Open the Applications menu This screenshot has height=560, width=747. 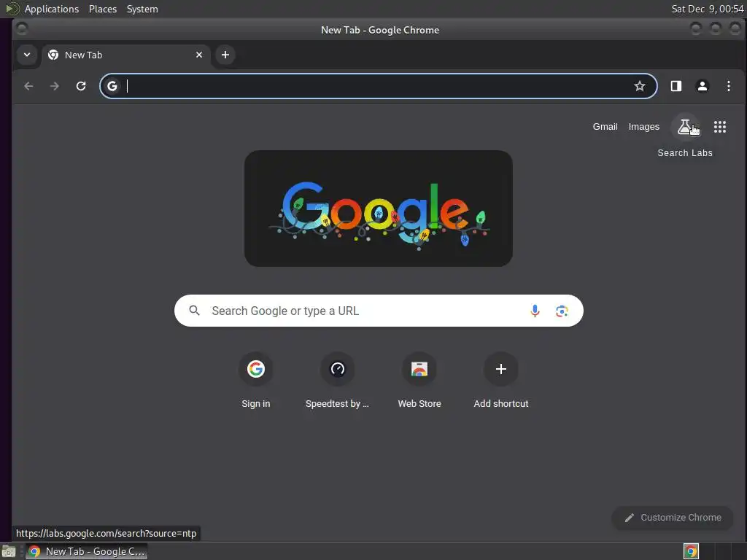click(52, 9)
